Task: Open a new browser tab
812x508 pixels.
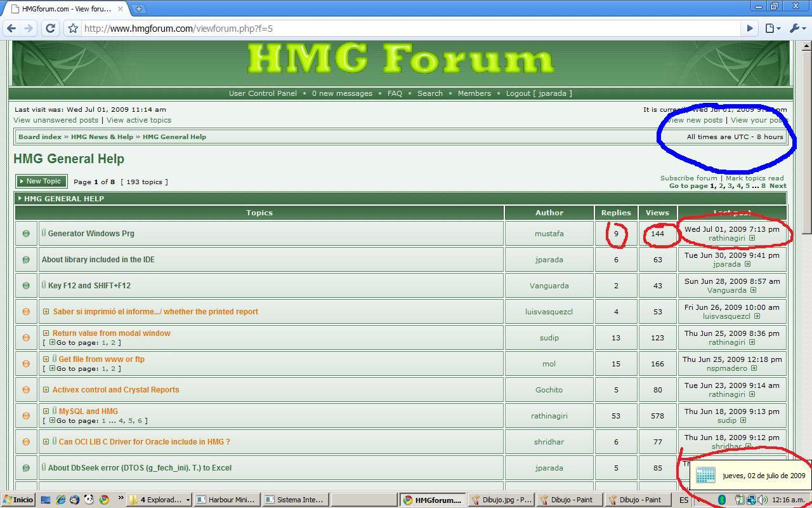Action: click(x=138, y=9)
